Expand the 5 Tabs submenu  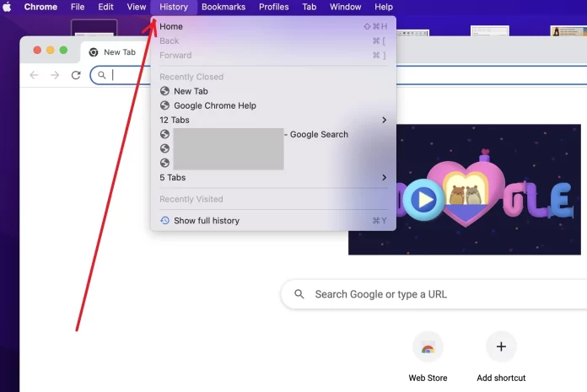tap(273, 178)
